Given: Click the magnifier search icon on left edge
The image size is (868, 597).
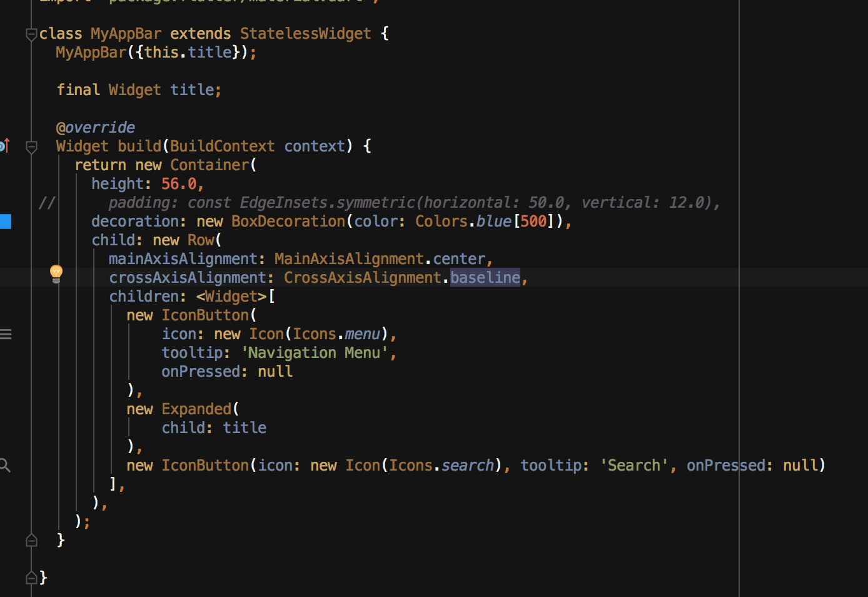Looking at the screenshot, I should coord(6,464).
